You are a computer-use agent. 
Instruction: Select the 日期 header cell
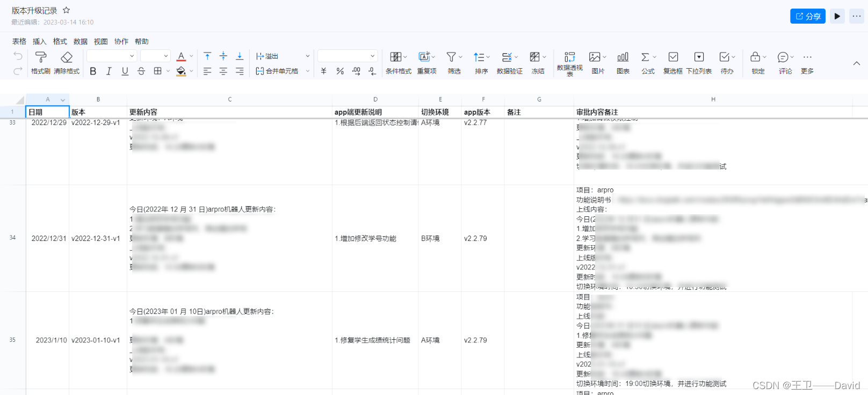tap(48, 112)
